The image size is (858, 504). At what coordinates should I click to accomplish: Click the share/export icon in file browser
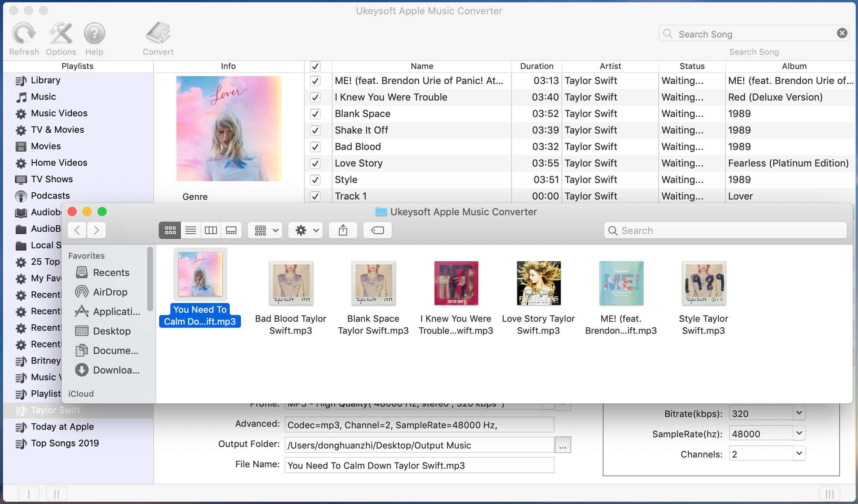pyautogui.click(x=342, y=230)
